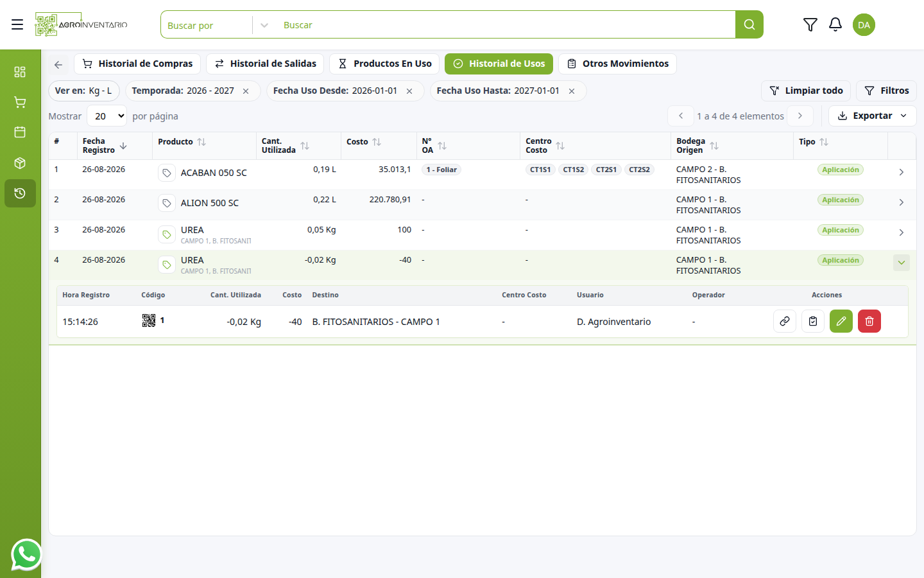Open the DA user avatar menu
Screen dimensions: 924x578
[x=864, y=25]
